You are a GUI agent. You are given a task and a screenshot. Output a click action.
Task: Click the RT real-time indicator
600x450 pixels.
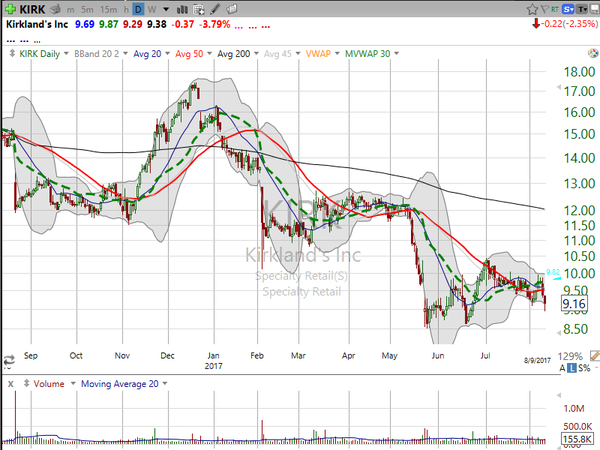(555, 9)
